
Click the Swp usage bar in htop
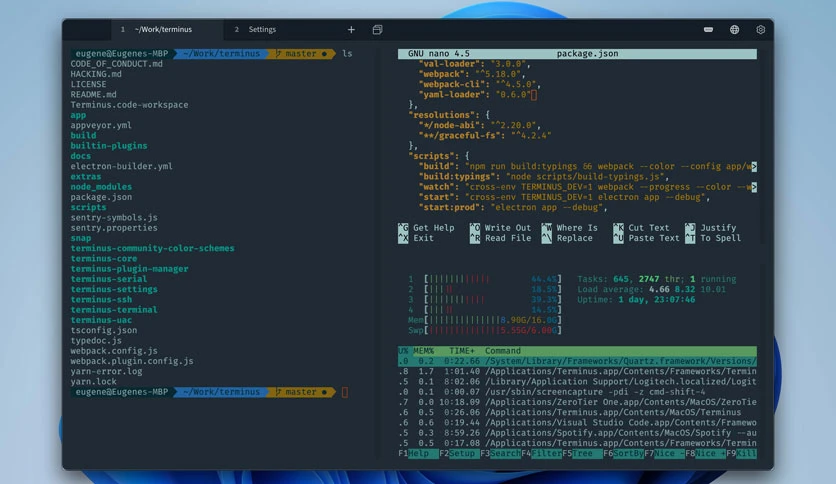point(484,330)
